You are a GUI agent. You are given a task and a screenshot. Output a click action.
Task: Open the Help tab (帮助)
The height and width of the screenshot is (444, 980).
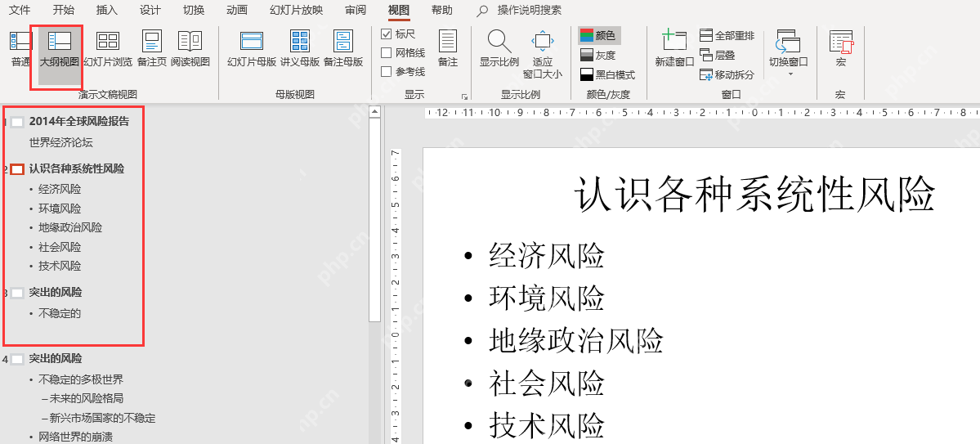point(442,10)
